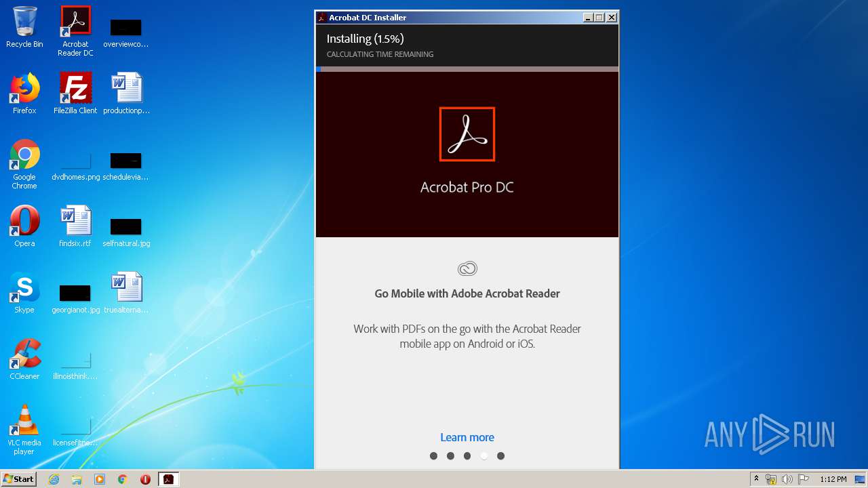Open Internet Explorer from taskbar
The image size is (868, 488).
pyautogui.click(x=54, y=479)
